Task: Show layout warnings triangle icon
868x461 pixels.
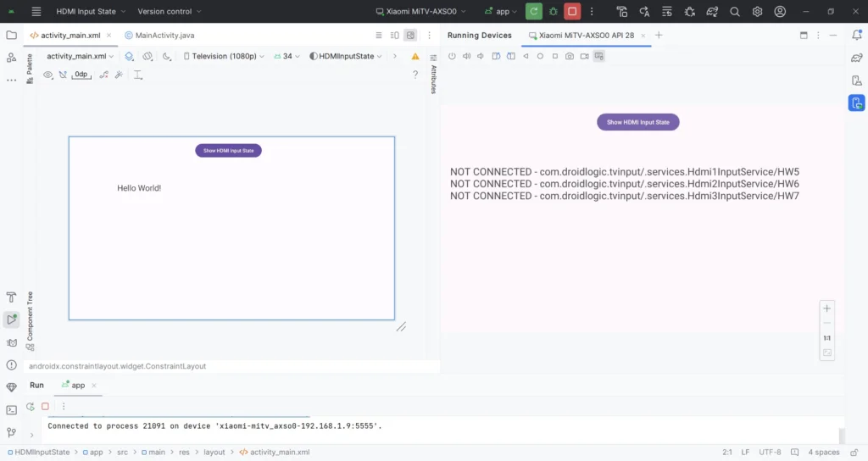Action: click(415, 56)
